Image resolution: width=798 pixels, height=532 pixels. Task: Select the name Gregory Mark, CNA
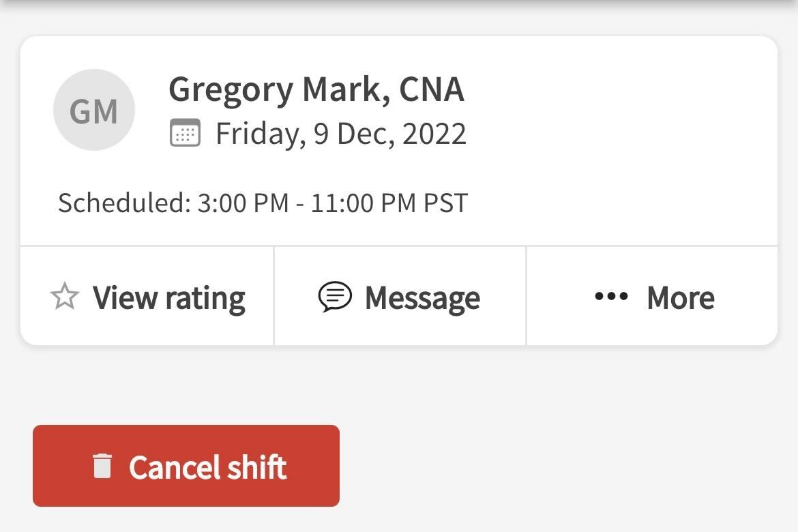[x=316, y=89]
